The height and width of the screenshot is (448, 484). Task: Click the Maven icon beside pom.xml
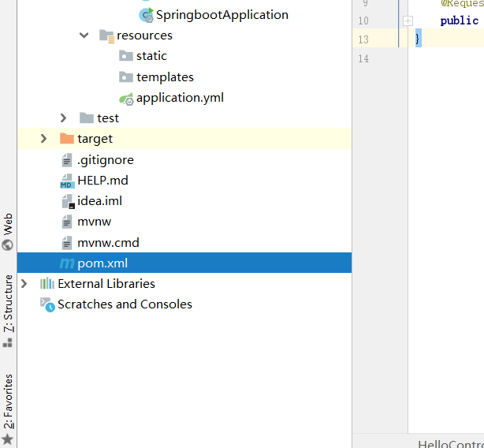coord(67,263)
